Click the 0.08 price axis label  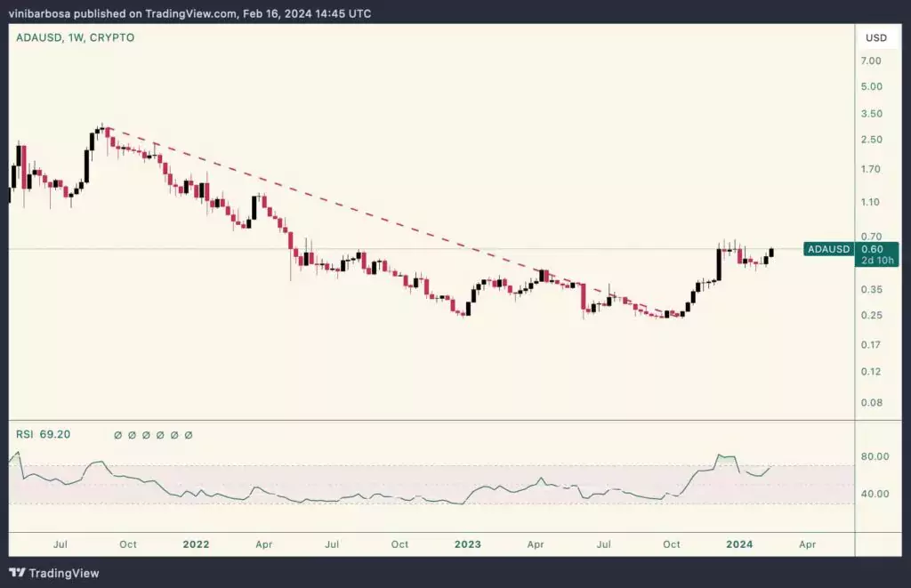[x=872, y=403]
